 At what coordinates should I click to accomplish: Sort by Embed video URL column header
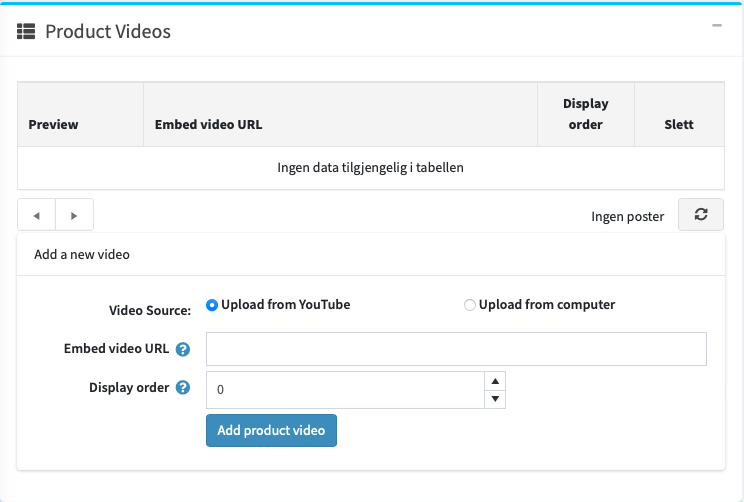(x=208, y=125)
